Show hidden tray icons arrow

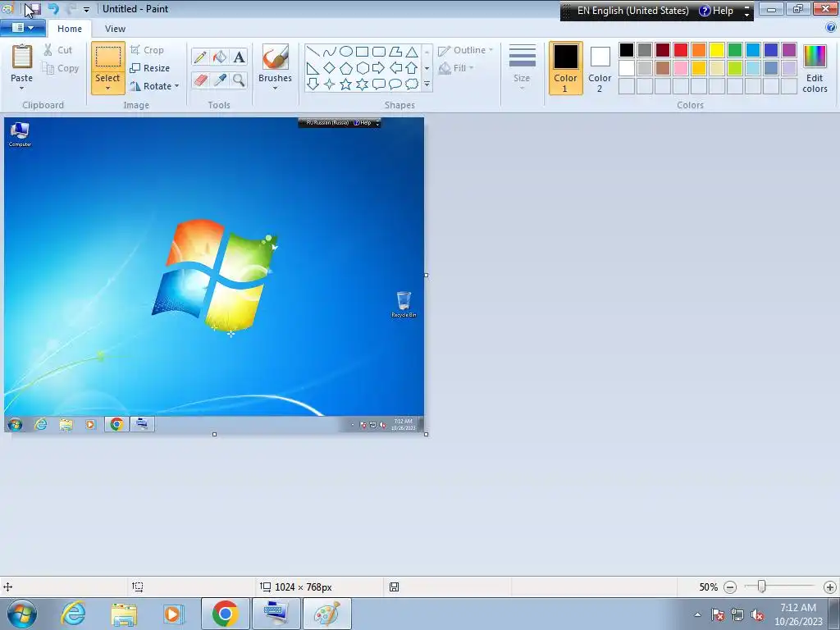[697, 614]
